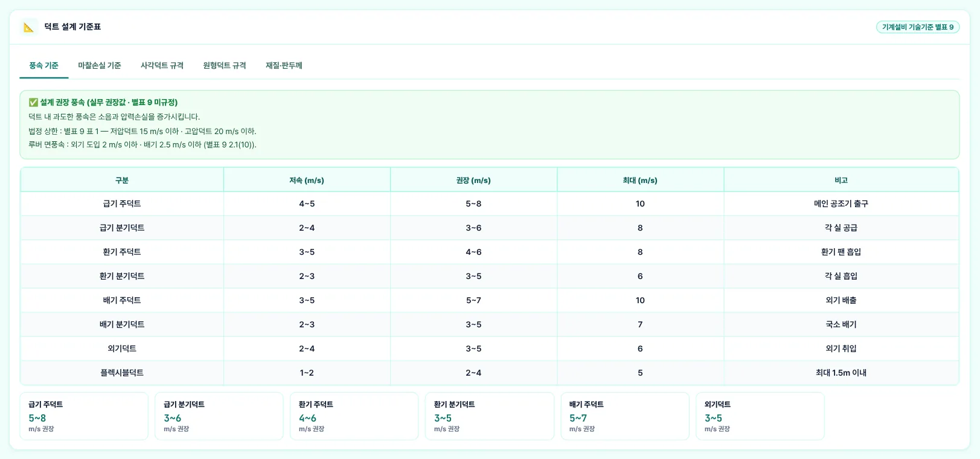
Task: Switch to the 풍속 기준 tab
Action: [44, 65]
